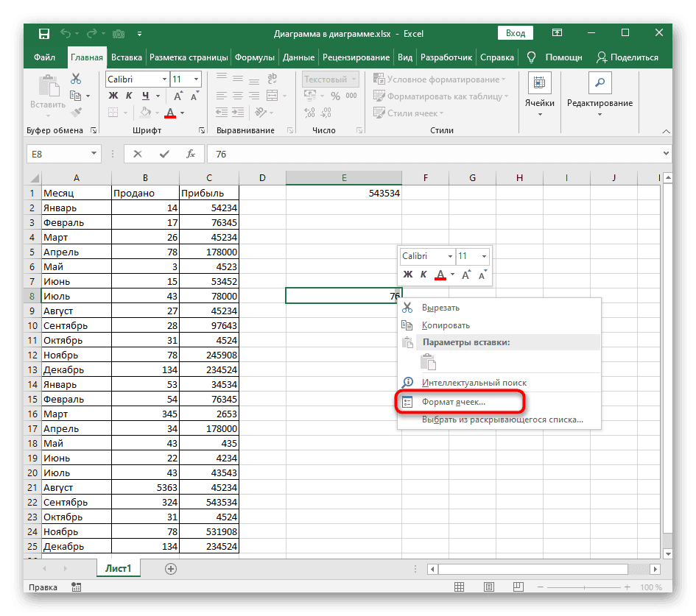
Task: Click the Cut scissors icon in the ribbon
Action: pyautogui.click(x=76, y=79)
